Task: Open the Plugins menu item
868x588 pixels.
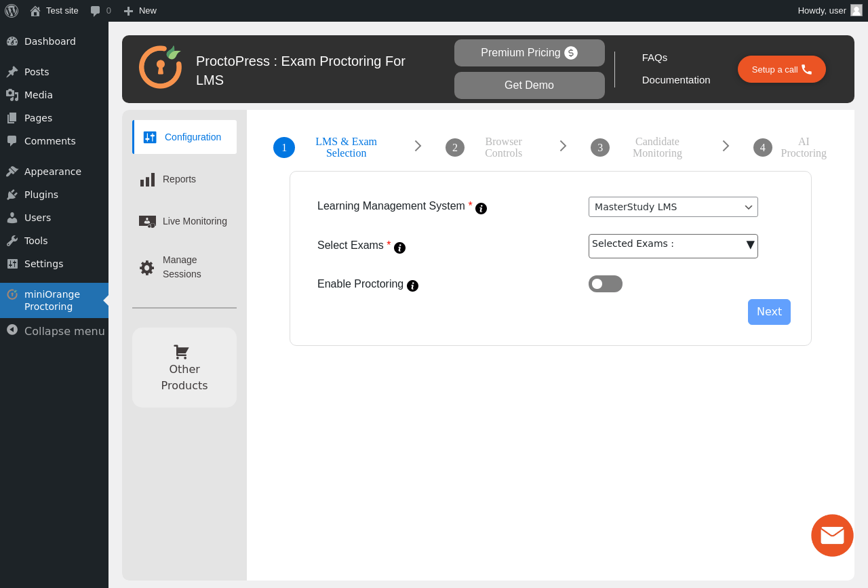Action: click(54, 195)
